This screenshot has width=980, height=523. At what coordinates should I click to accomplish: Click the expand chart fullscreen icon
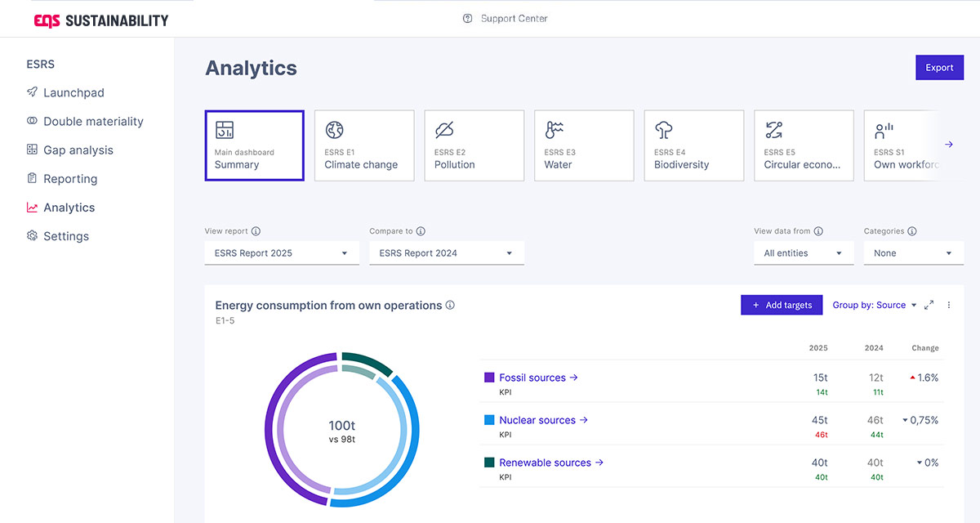[x=929, y=306]
